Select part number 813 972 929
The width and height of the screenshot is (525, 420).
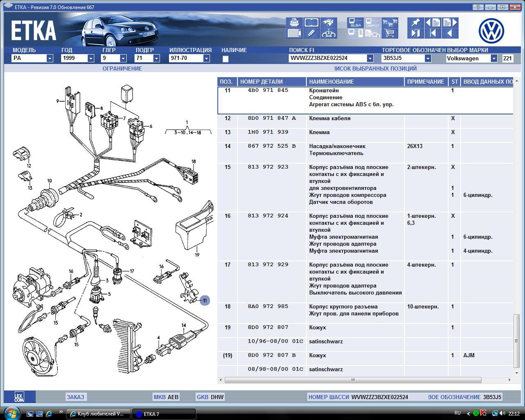pos(268,265)
